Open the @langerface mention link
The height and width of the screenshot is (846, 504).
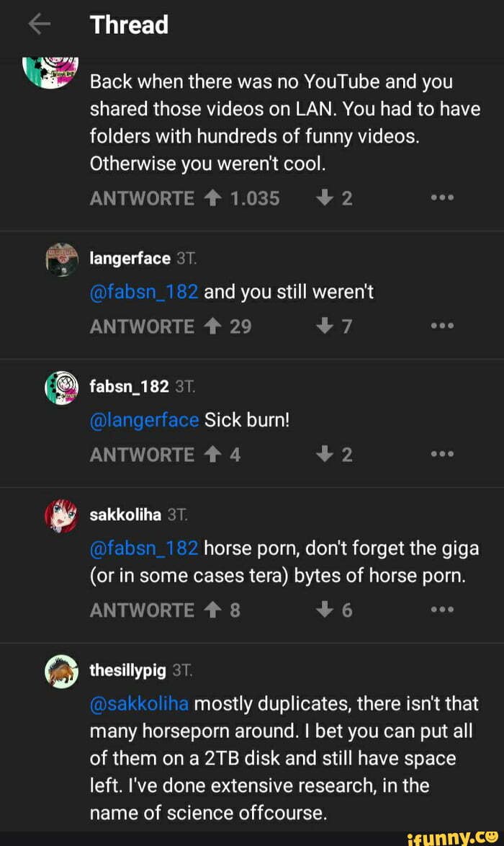click(x=144, y=420)
